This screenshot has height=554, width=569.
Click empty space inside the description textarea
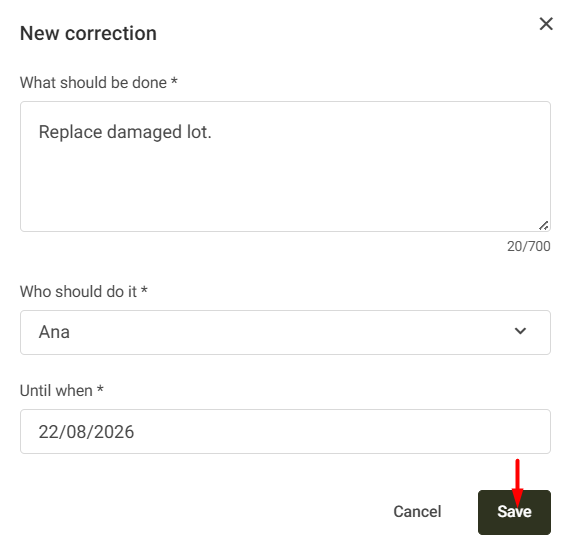pyautogui.click(x=285, y=185)
